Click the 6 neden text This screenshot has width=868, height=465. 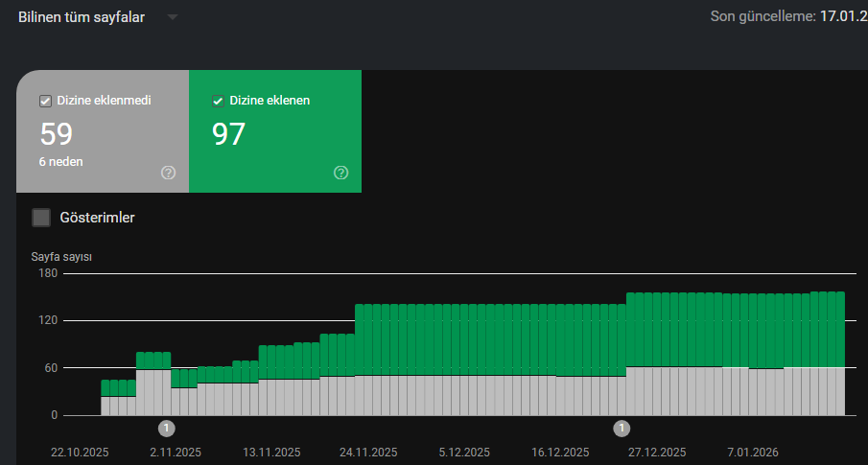click(60, 162)
